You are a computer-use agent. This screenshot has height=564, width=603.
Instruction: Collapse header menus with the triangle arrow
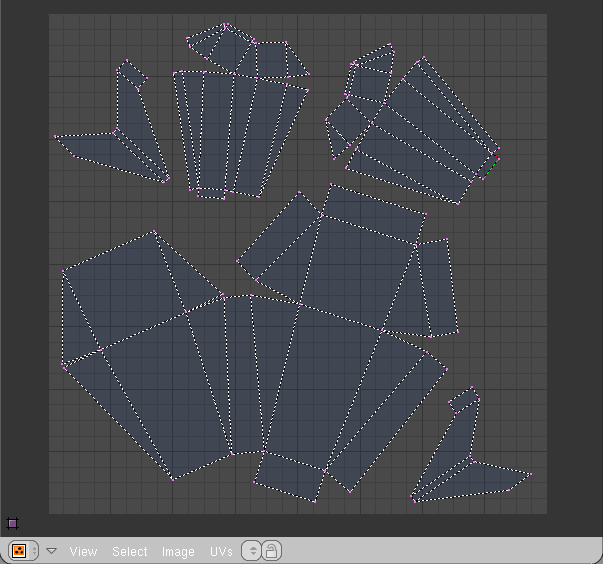tap(52, 551)
